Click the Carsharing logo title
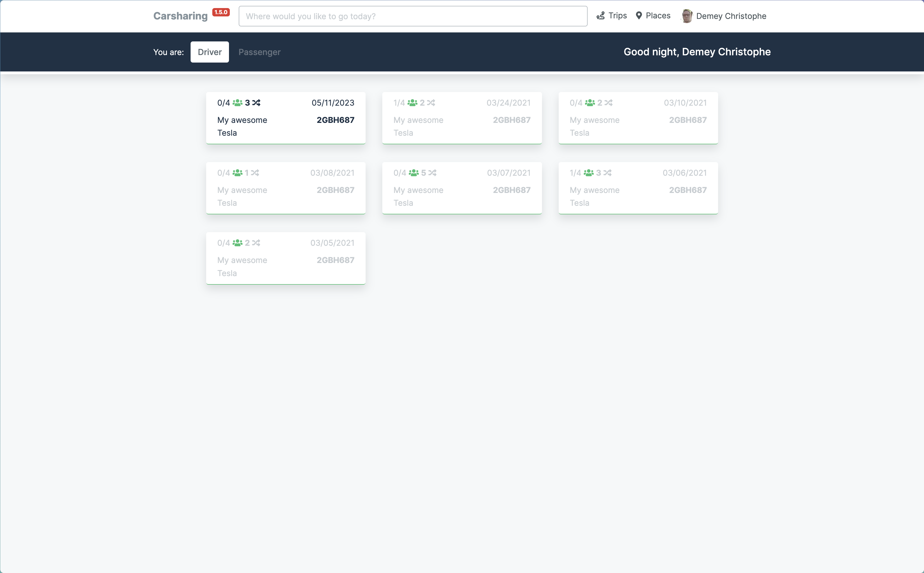The width and height of the screenshot is (924, 573). click(x=181, y=16)
